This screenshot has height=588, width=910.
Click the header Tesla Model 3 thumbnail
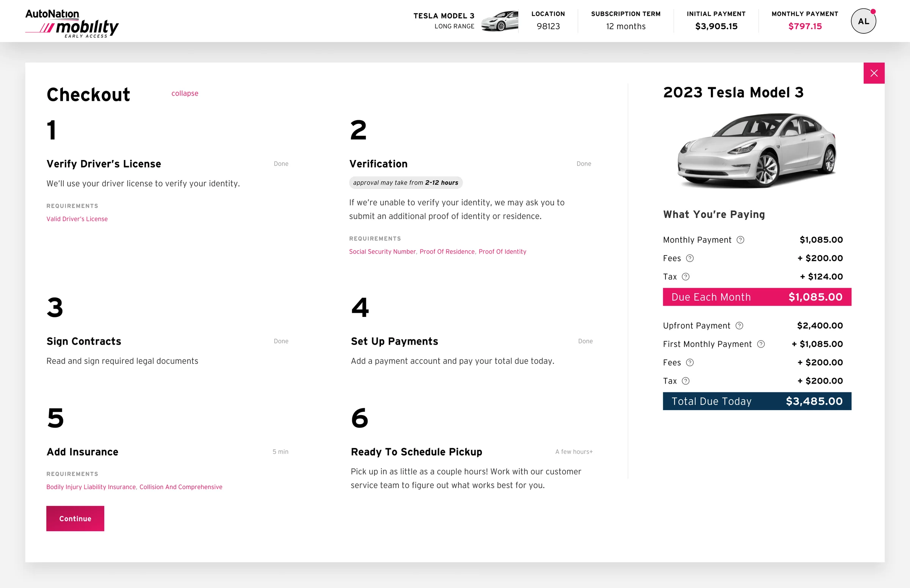pos(499,21)
